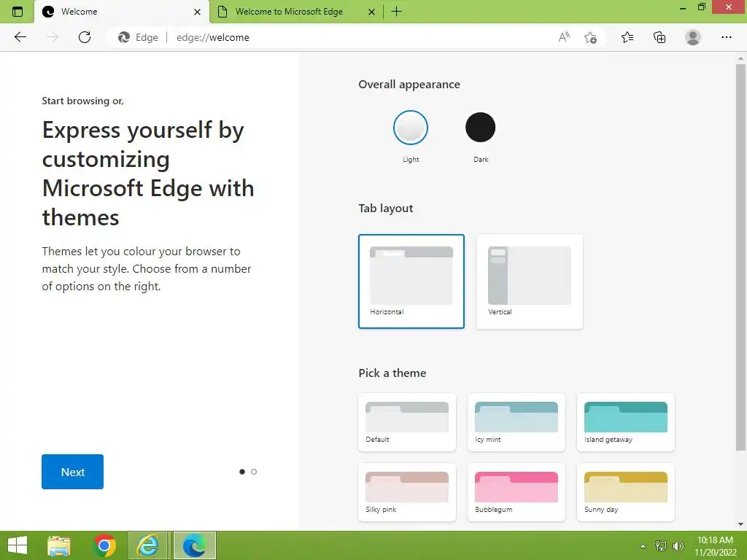Switch to the Welcome to Microsoft Edge tab
Image resolution: width=747 pixels, height=560 pixels.
click(x=296, y=12)
